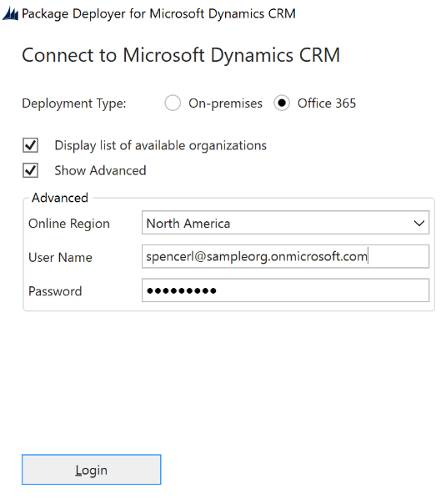Select the On-premises deployment radio button
446x504 pixels.
click(173, 103)
